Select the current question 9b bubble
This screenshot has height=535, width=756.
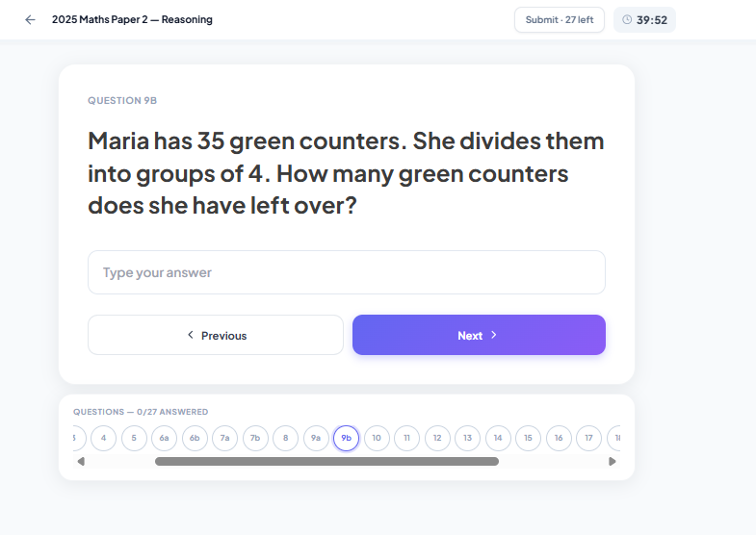tap(346, 438)
